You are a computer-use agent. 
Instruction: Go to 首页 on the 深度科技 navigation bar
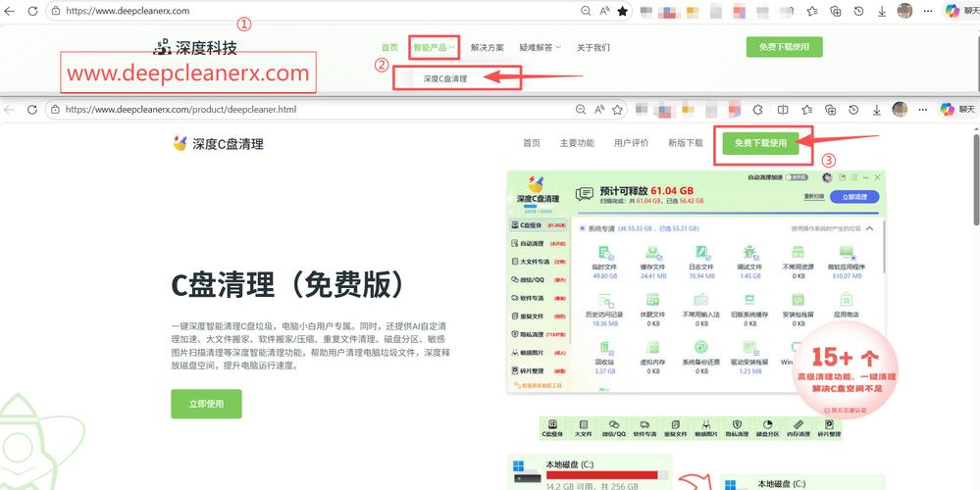(x=389, y=47)
